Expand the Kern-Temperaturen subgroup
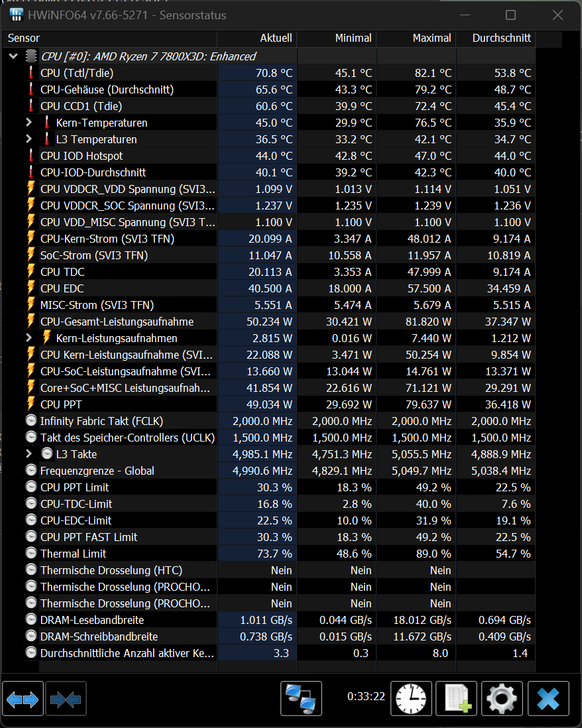 click(29, 123)
